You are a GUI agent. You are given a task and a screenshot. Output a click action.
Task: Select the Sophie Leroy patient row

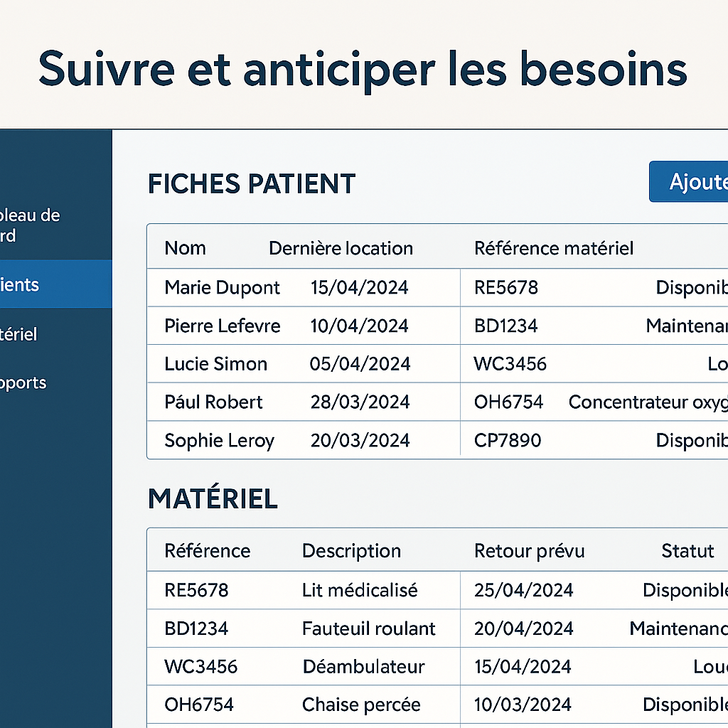pyautogui.click(x=437, y=439)
